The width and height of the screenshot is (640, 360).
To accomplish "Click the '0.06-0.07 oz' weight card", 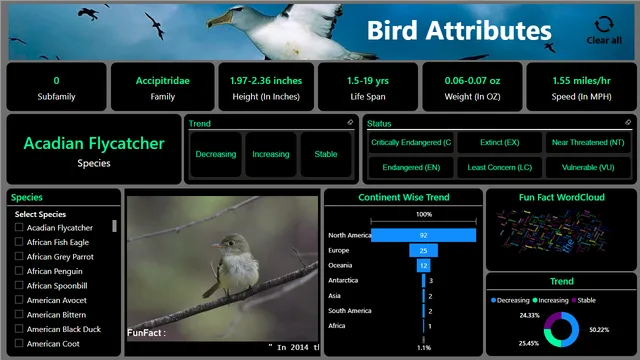I will (x=472, y=87).
